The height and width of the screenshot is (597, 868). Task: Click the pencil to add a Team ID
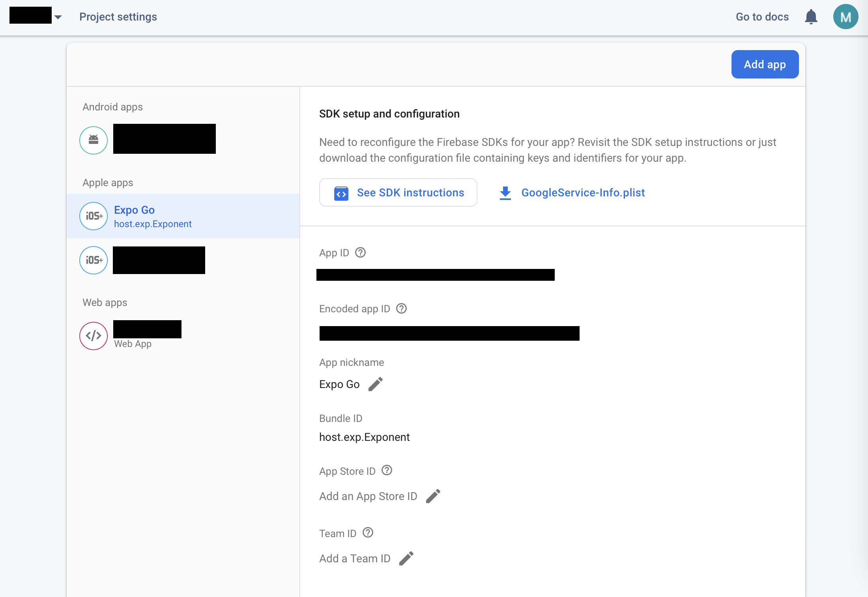tap(407, 558)
